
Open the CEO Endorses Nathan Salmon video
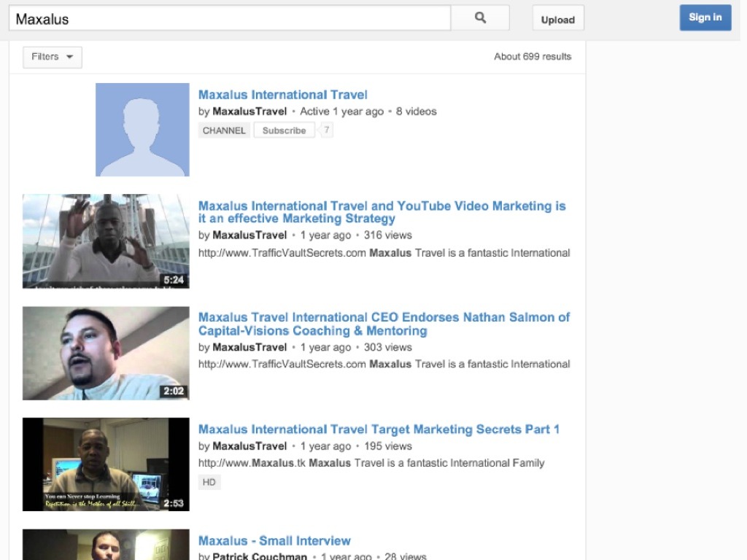point(384,324)
